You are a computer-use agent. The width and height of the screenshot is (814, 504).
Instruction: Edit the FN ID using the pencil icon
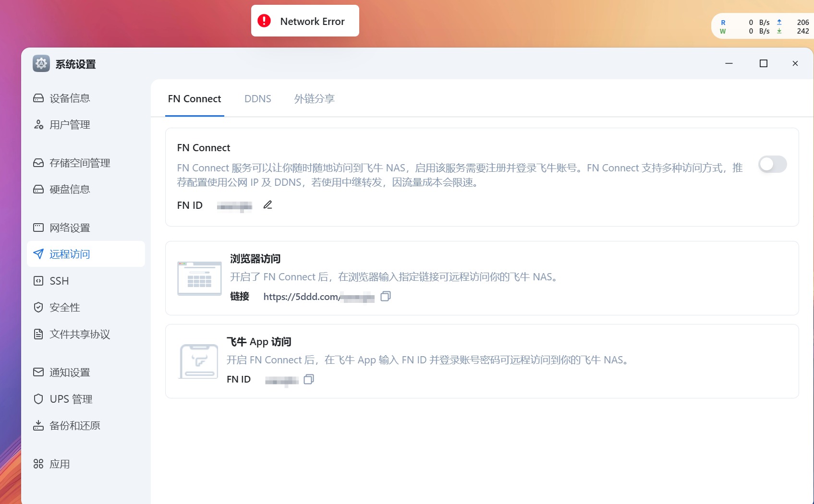[x=267, y=204]
